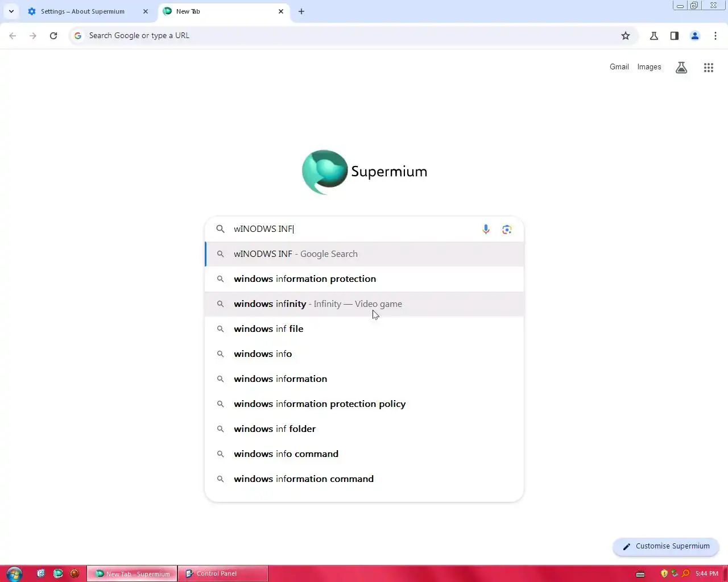Screen dimensions: 728x582
Task: Open Google apps grid launcher
Action: [708, 68]
